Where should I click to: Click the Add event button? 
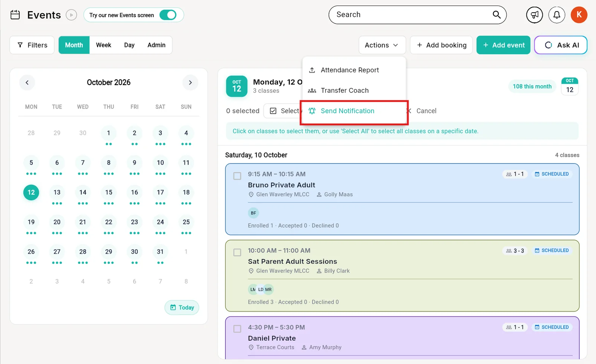tap(504, 45)
